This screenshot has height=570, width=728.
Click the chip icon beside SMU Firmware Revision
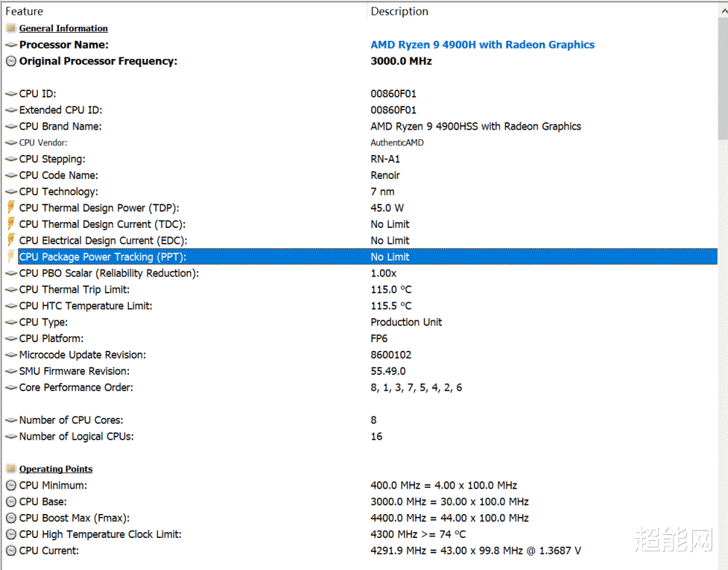coord(11,371)
